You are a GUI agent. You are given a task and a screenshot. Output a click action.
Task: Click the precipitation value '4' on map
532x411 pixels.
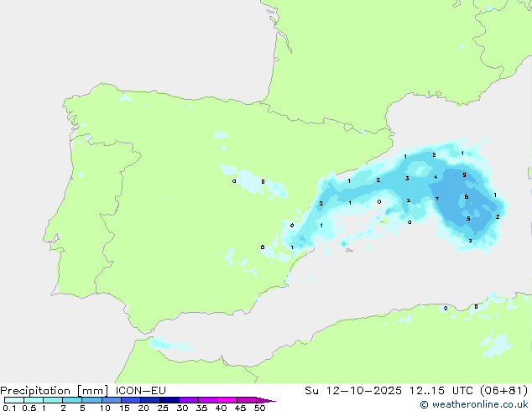click(436, 177)
